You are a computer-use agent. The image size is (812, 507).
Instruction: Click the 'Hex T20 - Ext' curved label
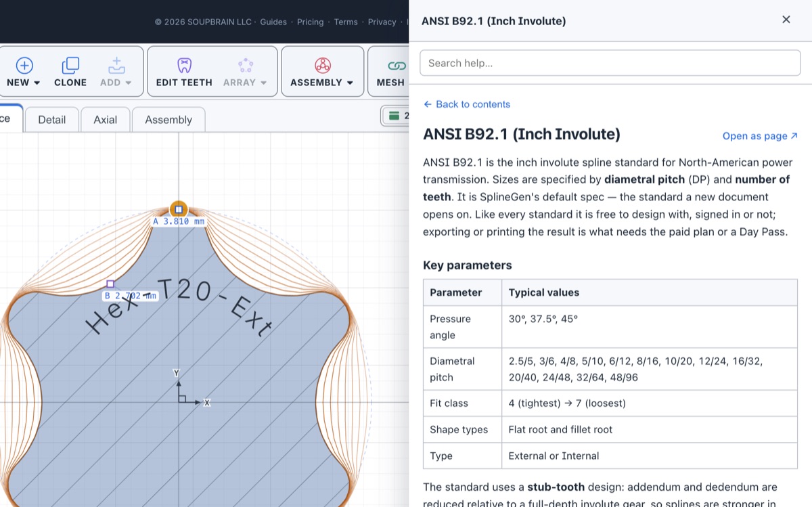click(179, 308)
